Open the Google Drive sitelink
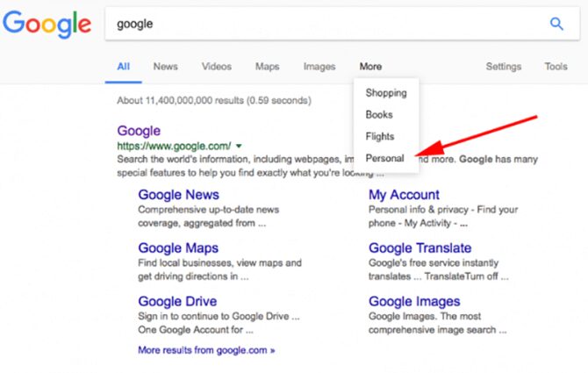The width and height of the screenshot is (588, 373). tap(178, 302)
